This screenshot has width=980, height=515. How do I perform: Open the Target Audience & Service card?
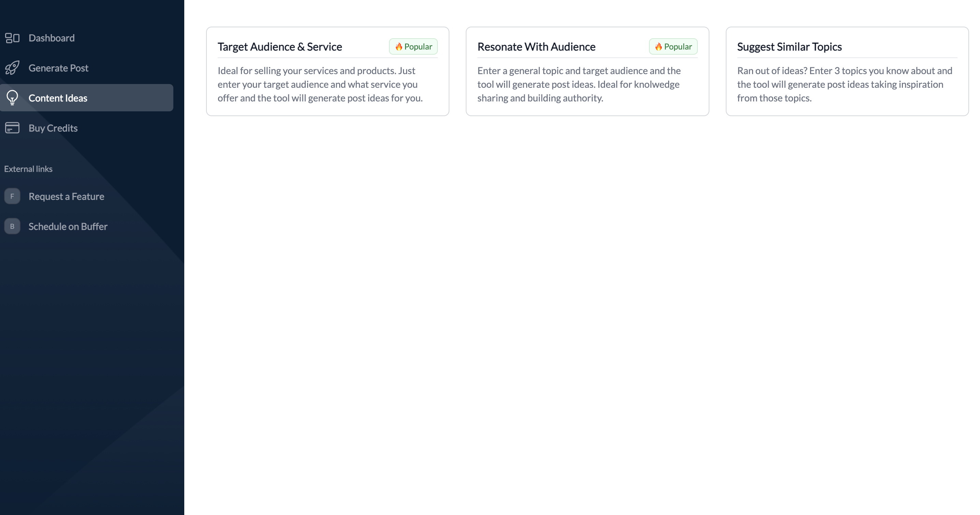279,47
